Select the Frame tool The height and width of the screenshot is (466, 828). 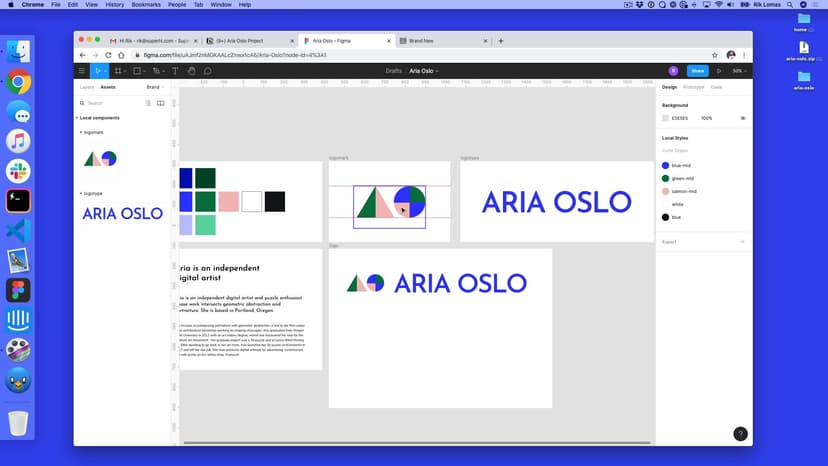118,71
